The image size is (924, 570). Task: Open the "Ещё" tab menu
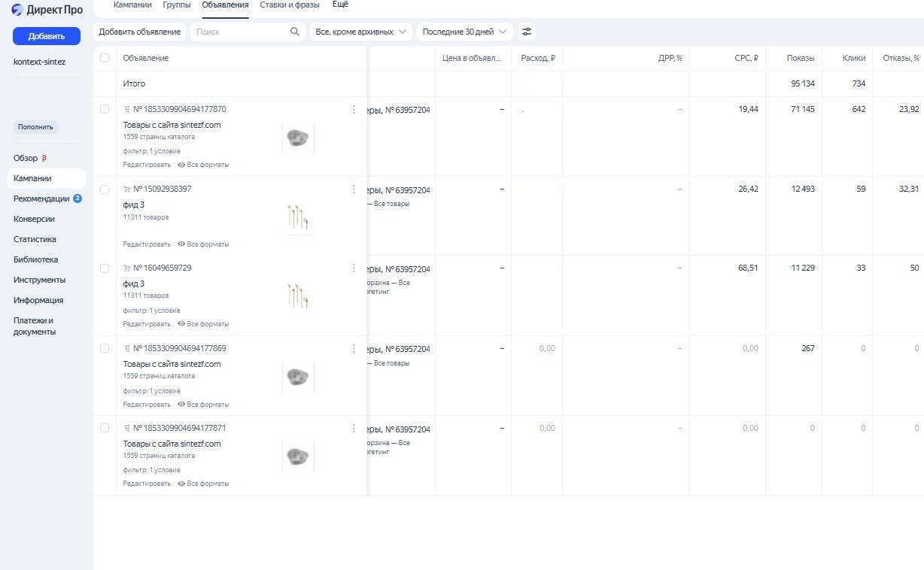click(x=340, y=5)
